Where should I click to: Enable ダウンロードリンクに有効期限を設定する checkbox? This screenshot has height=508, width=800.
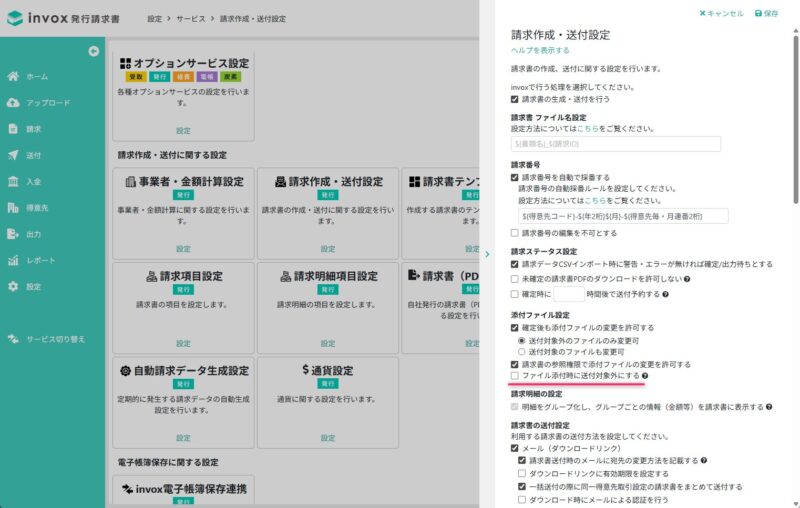pyautogui.click(x=521, y=474)
